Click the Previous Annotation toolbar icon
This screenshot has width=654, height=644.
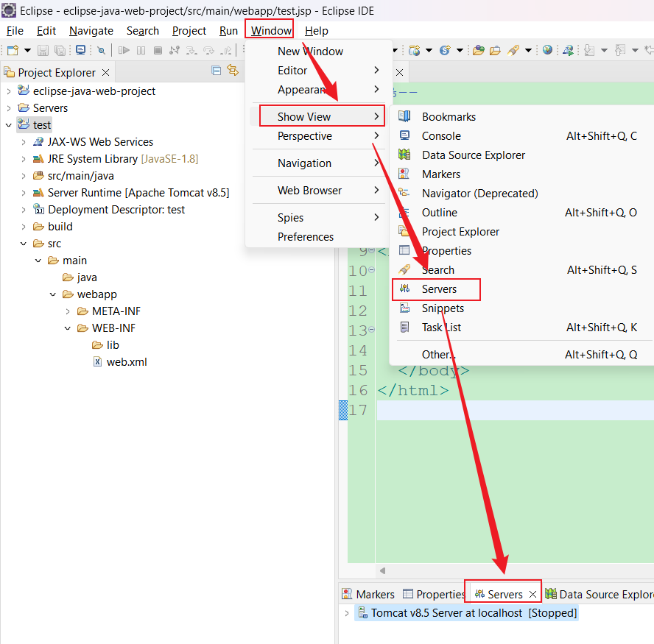(620, 51)
